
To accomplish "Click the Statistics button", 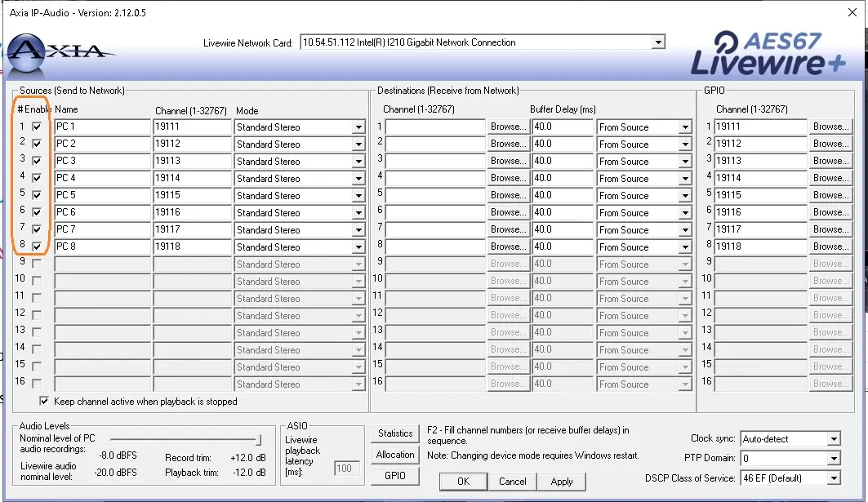I will 395,433.
